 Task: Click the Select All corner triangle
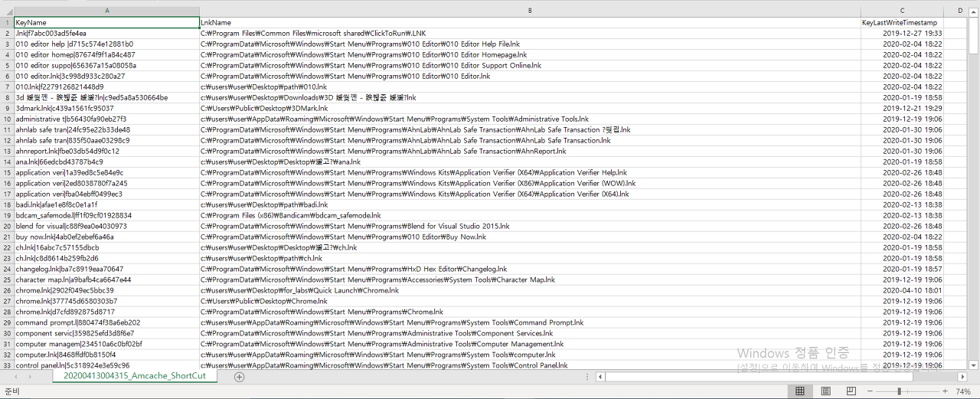point(7,11)
